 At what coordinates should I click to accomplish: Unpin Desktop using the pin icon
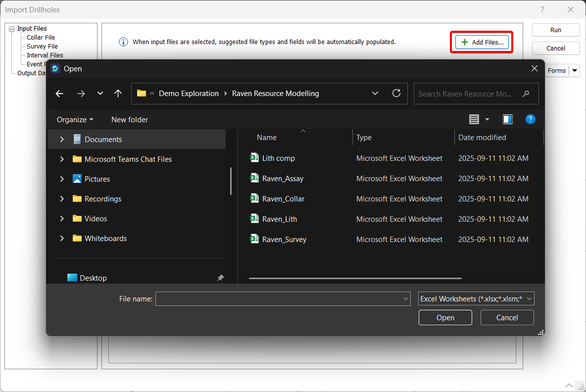[x=221, y=278]
